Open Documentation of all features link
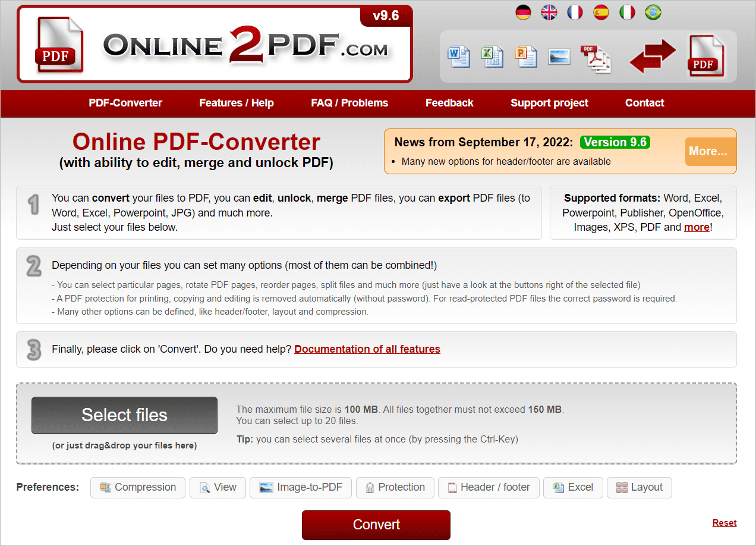The width and height of the screenshot is (756, 546). [x=367, y=349]
